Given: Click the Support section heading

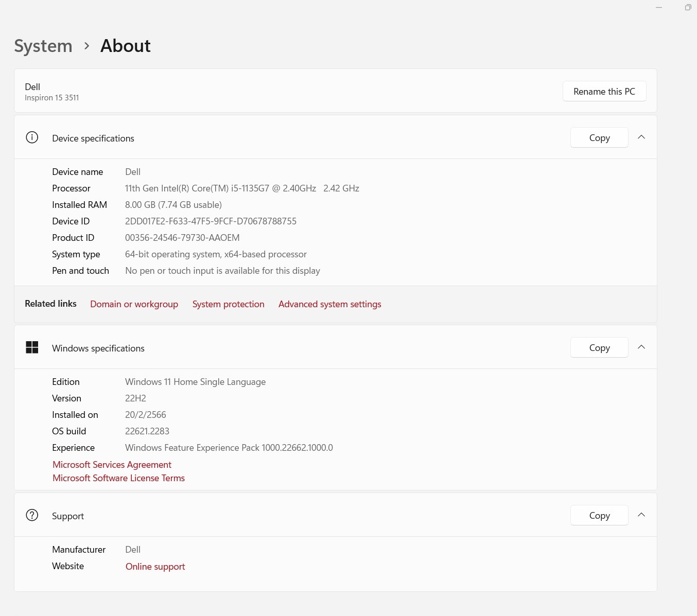Looking at the screenshot, I should (68, 516).
